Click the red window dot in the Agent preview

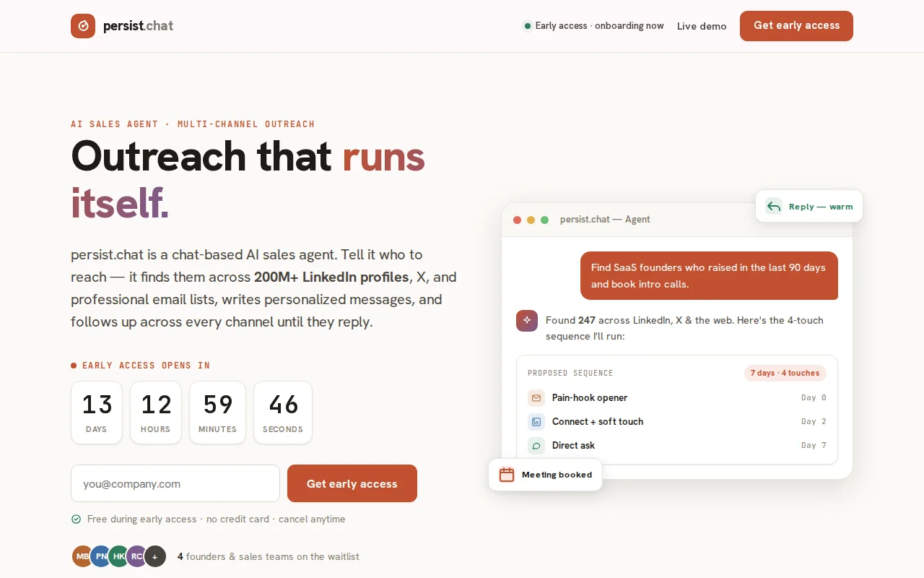517,220
